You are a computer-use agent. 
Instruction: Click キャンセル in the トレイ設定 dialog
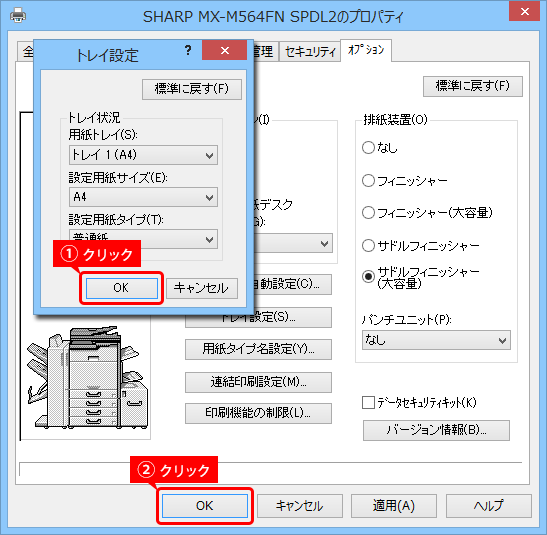(202, 288)
